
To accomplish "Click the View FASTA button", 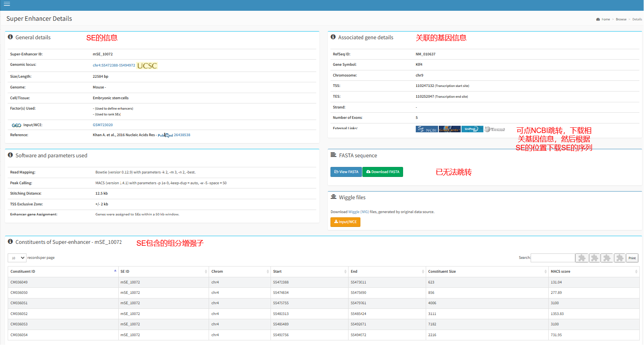I will (x=346, y=172).
